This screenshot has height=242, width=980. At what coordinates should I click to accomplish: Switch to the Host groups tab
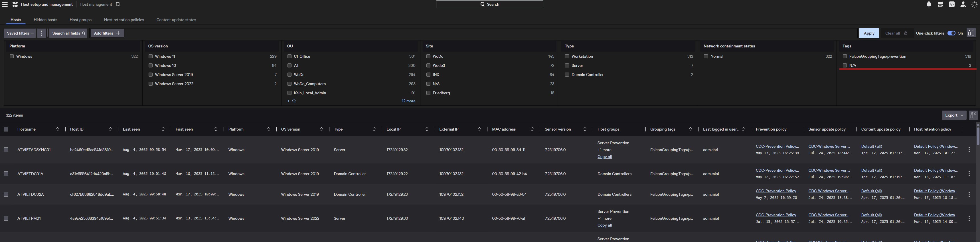pyautogui.click(x=81, y=20)
